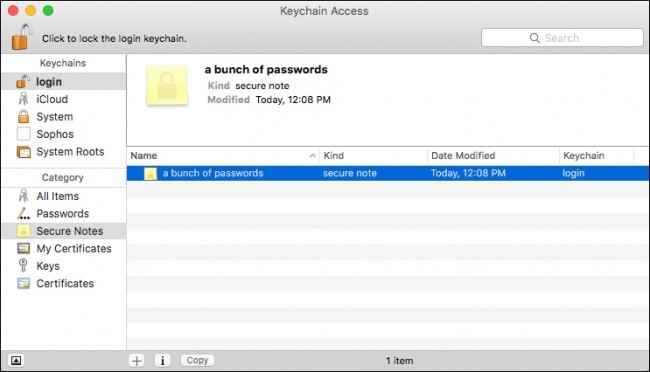Image resolution: width=650 pixels, height=372 pixels.
Task: Sort by Keychain column header
Action: coord(597,156)
